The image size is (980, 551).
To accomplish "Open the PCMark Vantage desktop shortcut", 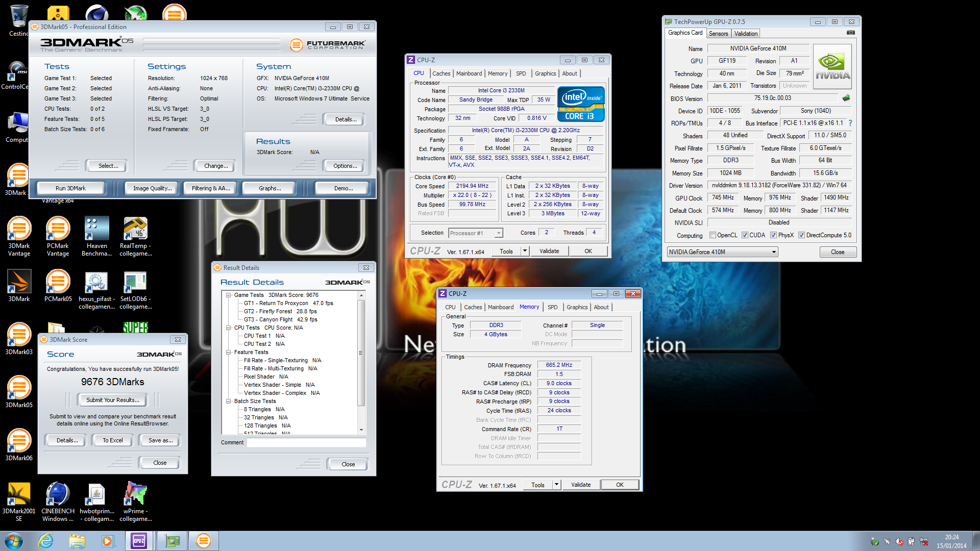I will click(x=58, y=236).
